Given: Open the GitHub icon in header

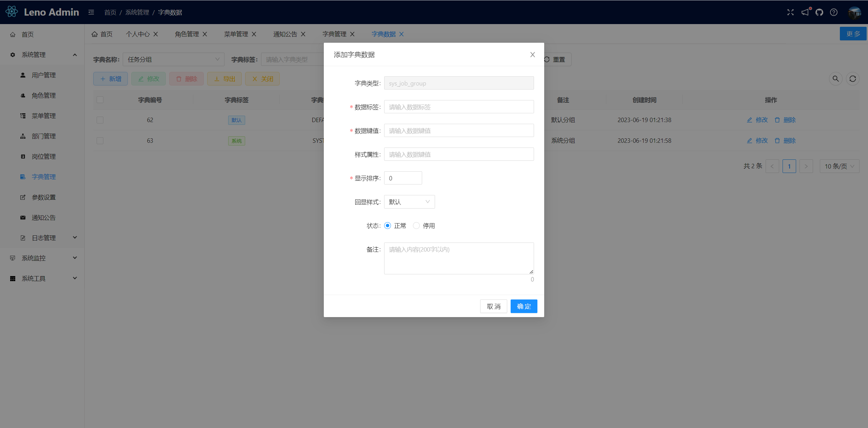Looking at the screenshot, I should (819, 12).
